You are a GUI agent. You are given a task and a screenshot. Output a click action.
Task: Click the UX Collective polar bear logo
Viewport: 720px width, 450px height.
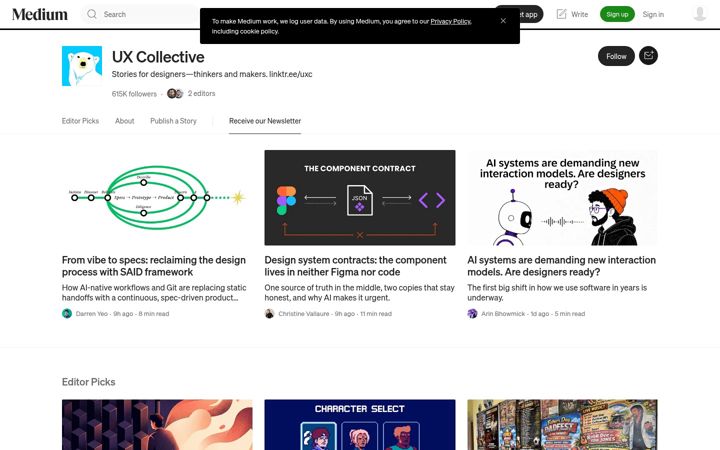coord(82,66)
